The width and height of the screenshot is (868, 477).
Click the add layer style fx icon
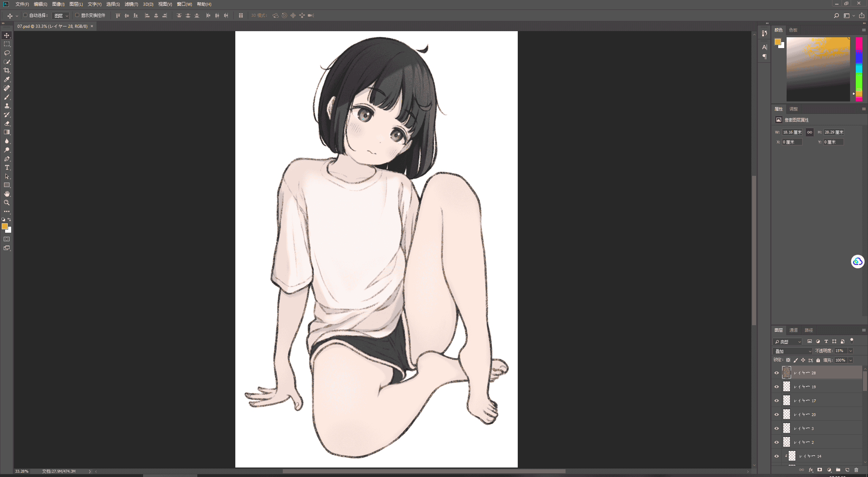click(x=811, y=470)
